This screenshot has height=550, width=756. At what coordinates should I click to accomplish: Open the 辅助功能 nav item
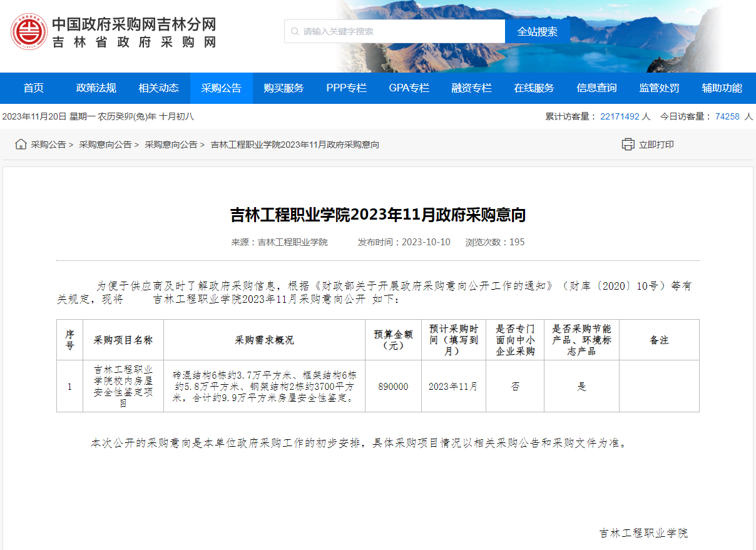coord(722,88)
